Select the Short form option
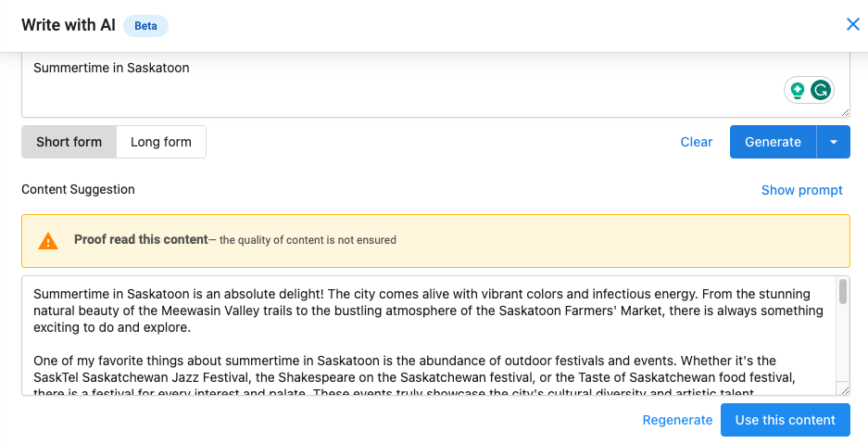 tap(69, 142)
